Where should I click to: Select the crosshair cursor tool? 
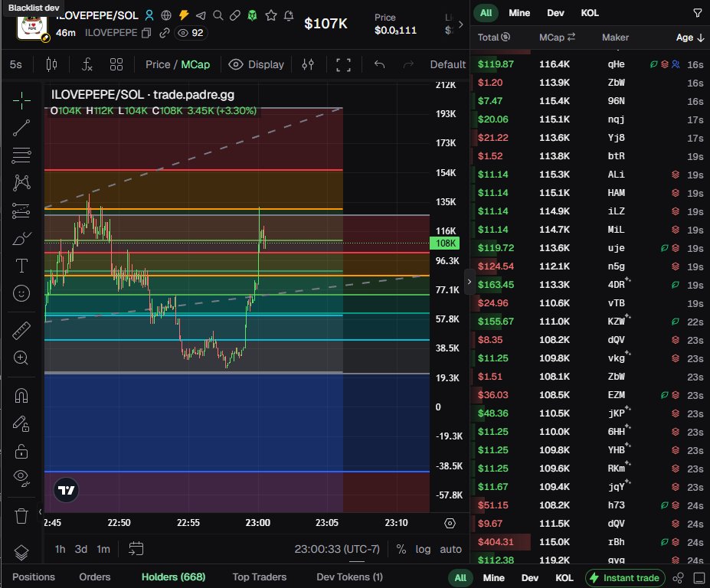[x=21, y=100]
